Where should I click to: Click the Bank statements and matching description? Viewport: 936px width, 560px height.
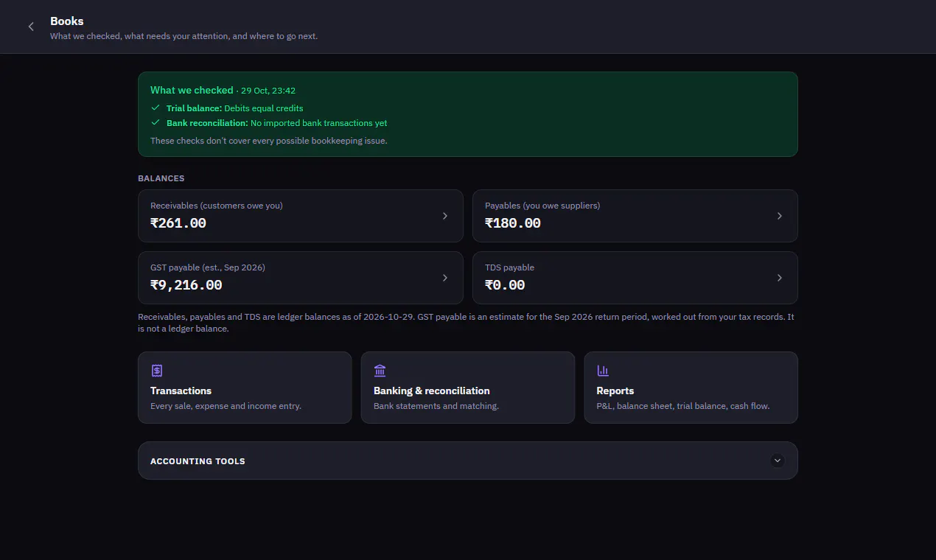[436, 406]
